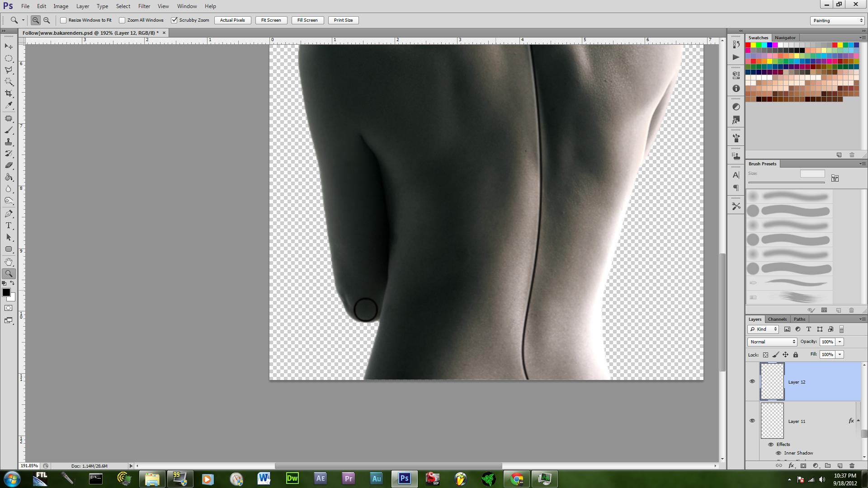Select the Sponge tool in the toolbar
868x488 pixels.
tap(9, 201)
